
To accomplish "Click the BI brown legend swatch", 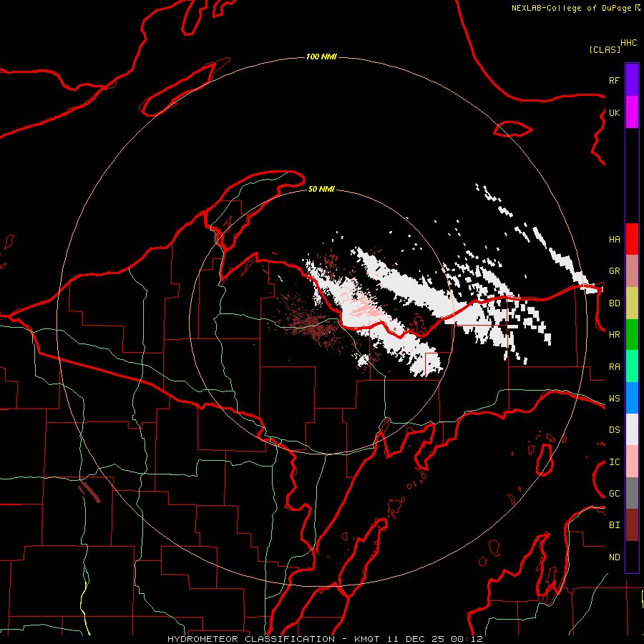I will pyautogui.click(x=632, y=525).
